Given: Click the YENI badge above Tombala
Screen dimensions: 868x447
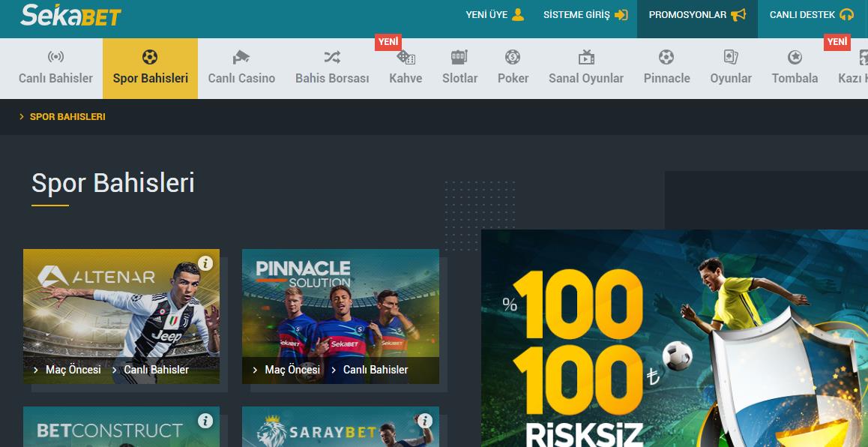Looking at the screenshot, I should pyautogui.click(x=837, y=42).
